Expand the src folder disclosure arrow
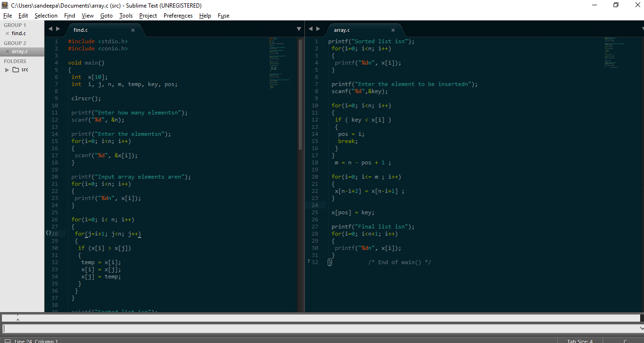This screenshot has width=644, height=343. point(7,70)
